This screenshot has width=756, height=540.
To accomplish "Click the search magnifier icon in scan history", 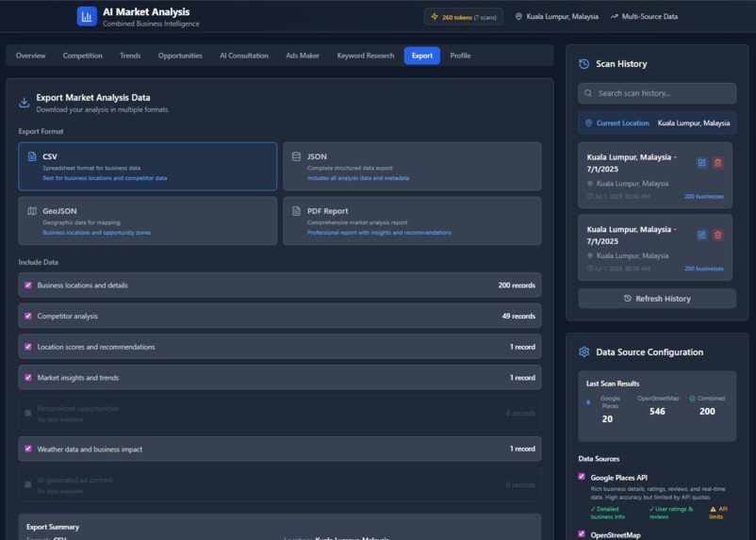I will 588,93.
